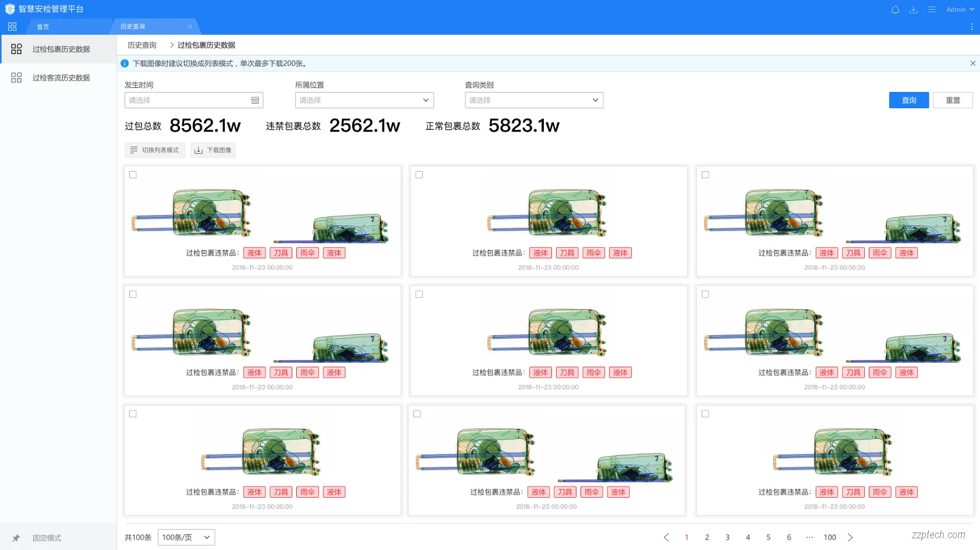The image size is (980, 550).
Task: Click the blue 查询 button
Action: [908, 100]
